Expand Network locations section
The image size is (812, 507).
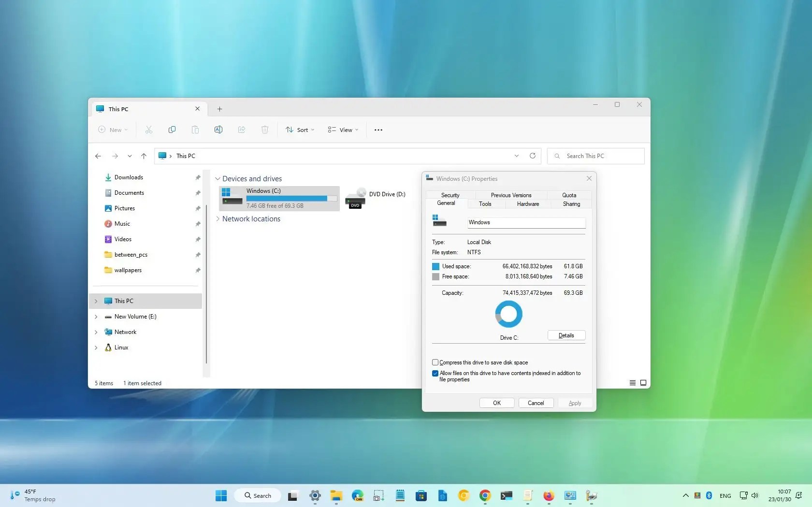point(218,219)
